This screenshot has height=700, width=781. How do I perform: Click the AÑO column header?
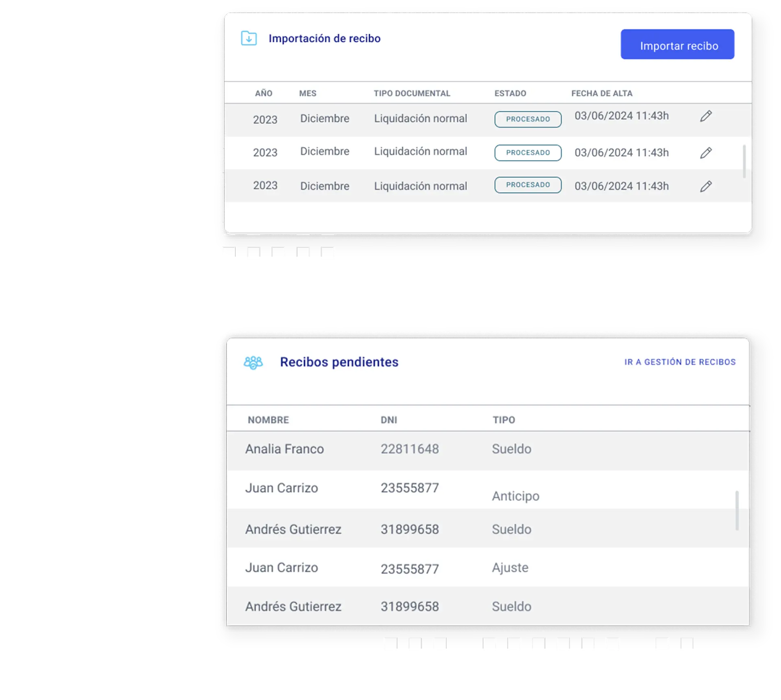pos(264,93)
